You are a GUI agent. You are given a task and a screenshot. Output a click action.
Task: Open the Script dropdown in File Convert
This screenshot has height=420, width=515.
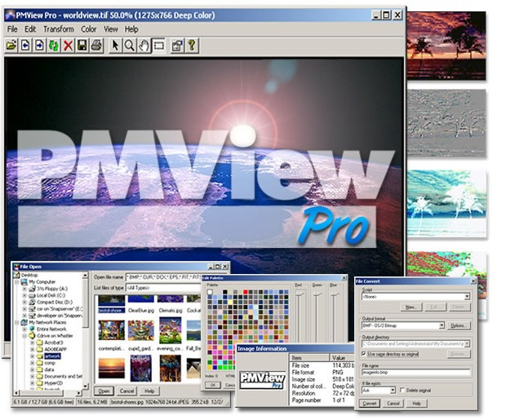467,297
